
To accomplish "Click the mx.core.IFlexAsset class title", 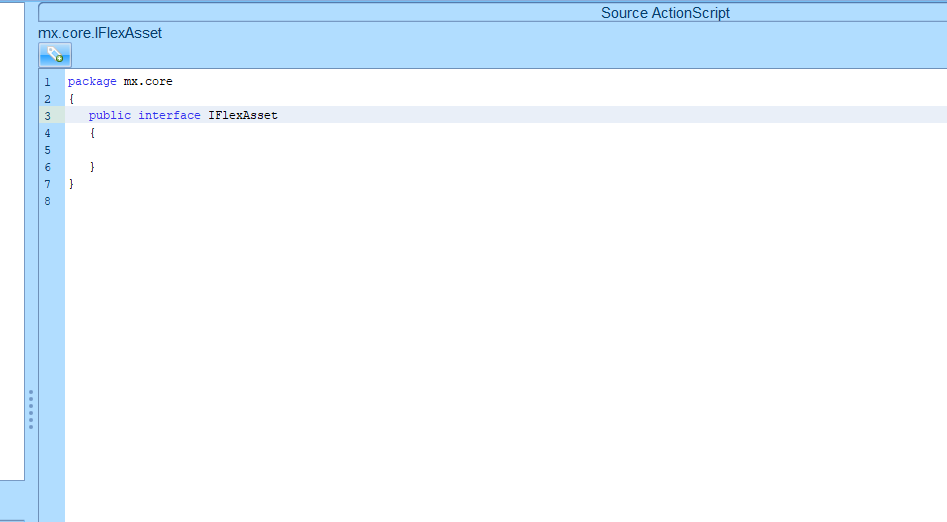I will (x=100, y=33).
